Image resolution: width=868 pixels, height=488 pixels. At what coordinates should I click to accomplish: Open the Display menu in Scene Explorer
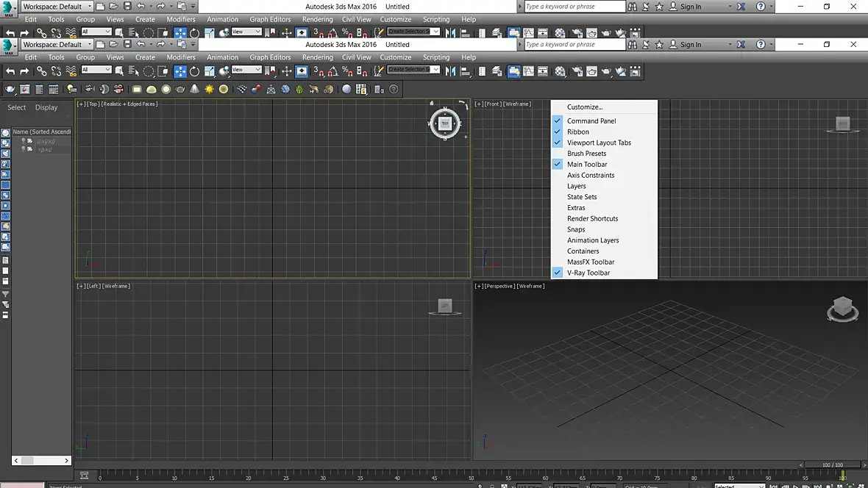click(x=46, y=107)
